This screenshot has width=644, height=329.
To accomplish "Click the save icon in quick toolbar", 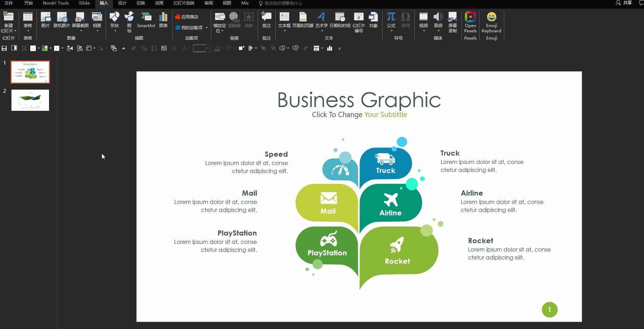I will [x=5, y=48].
